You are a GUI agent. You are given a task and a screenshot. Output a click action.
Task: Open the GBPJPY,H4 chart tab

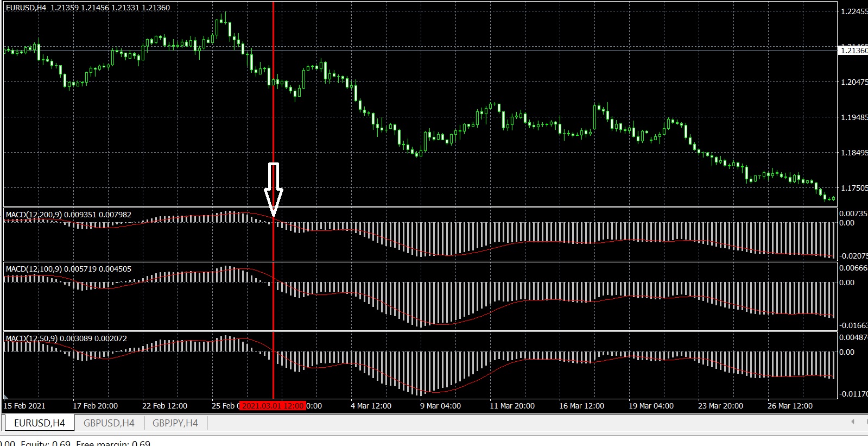(175, 423)
